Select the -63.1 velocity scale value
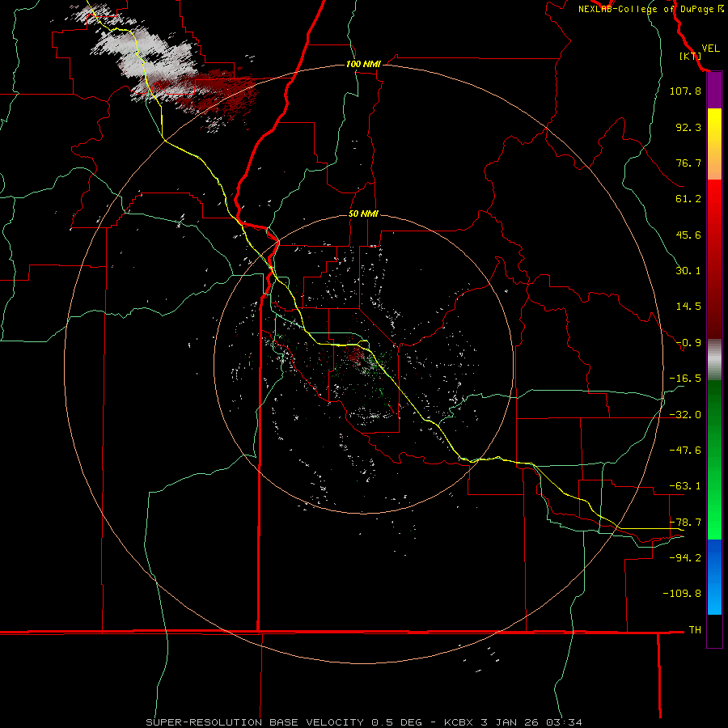The image size is (728, 728). (685, 486)
